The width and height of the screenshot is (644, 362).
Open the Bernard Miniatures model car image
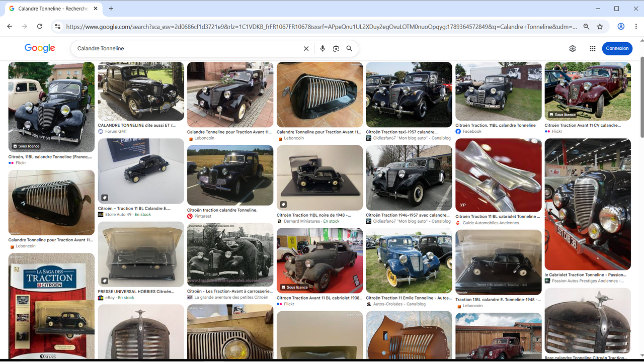click(319, 177)
